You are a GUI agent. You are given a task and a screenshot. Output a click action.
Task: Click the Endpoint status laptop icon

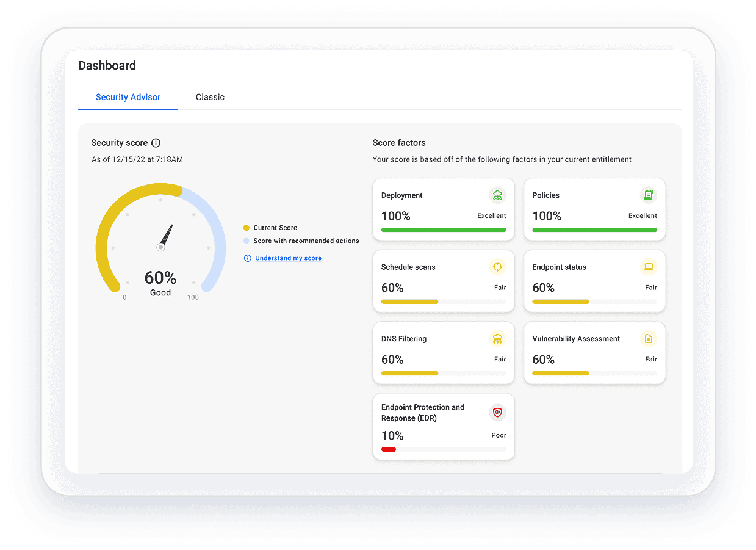pos(648,267)
